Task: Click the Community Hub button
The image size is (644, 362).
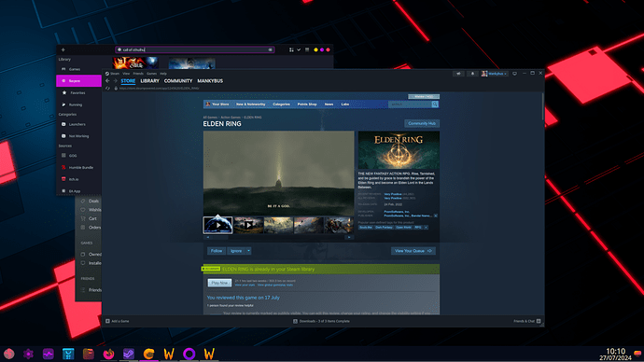Action: pos(422,123)
